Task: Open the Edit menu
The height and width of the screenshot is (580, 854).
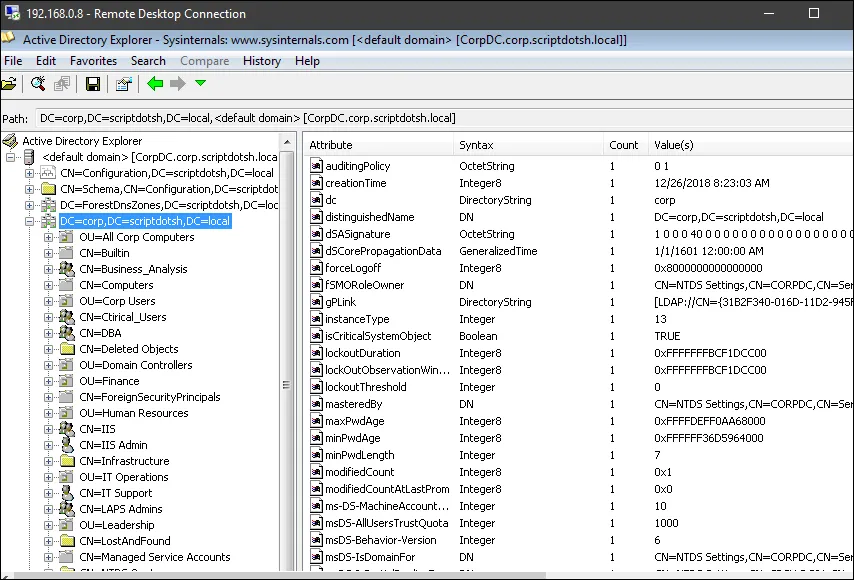Action: click(x=46, y=61)
